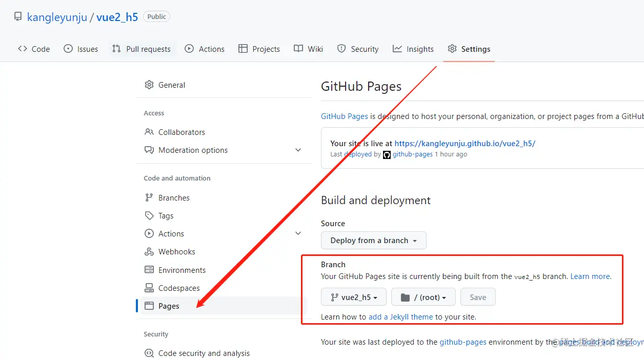644x358 pixels.
Task: Open the / (root) folder dropdown
Action: click(x=424, y=297)
